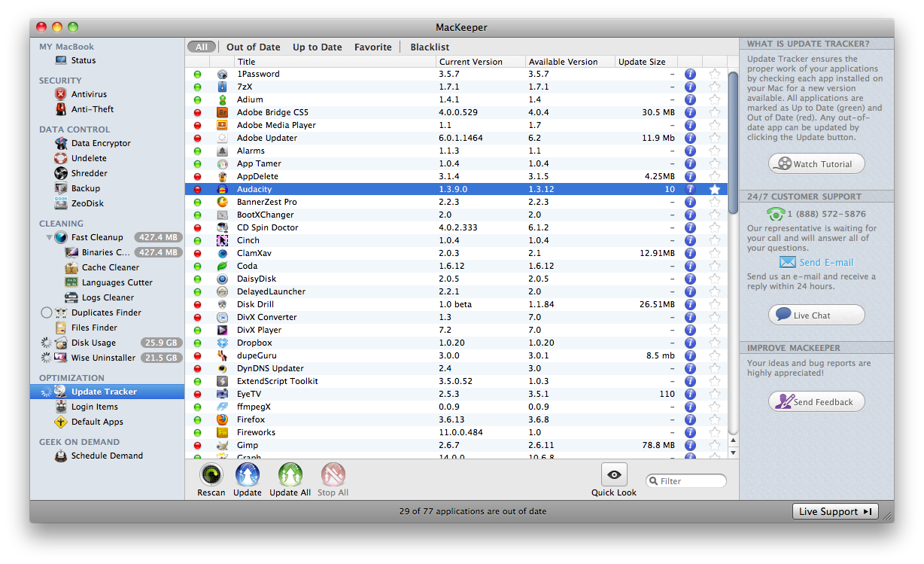
Task: Show the All filter tab
Action: [x=202, y=47]
